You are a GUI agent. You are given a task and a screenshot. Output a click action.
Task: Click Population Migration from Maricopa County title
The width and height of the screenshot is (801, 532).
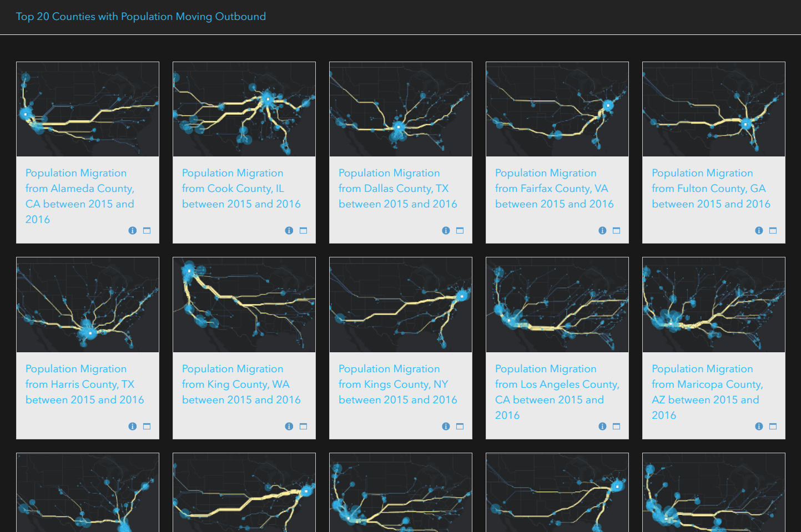coord(707,392)
